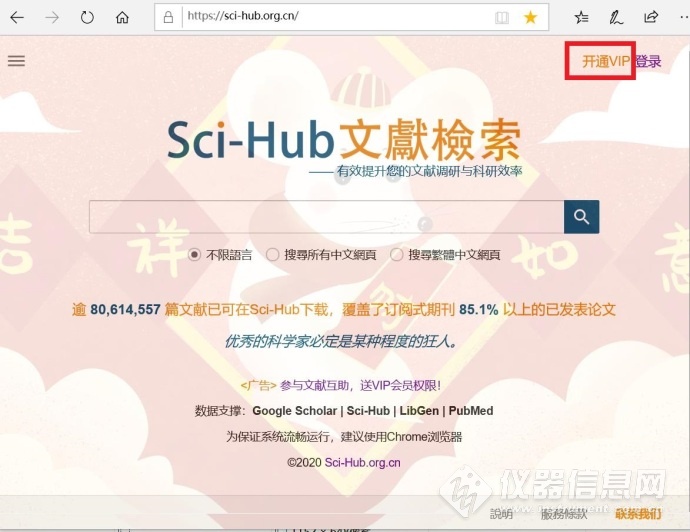Open the favorites hub list
Viewport: 690px width, 532px height.
tap(581, 18)
